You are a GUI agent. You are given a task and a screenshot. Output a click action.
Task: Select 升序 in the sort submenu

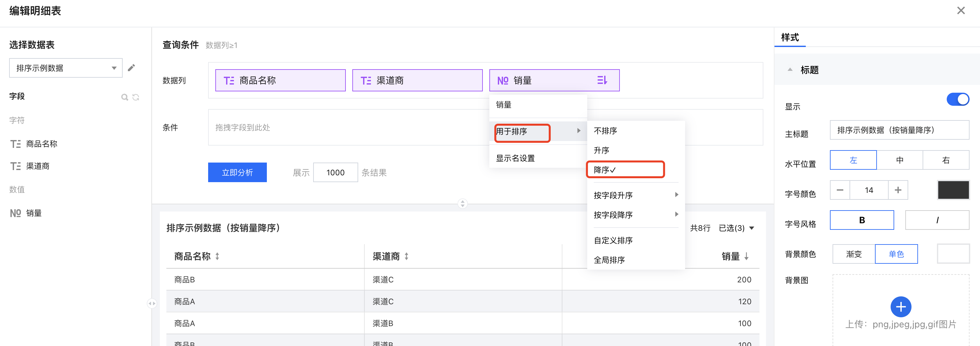[x=636, y=150]
